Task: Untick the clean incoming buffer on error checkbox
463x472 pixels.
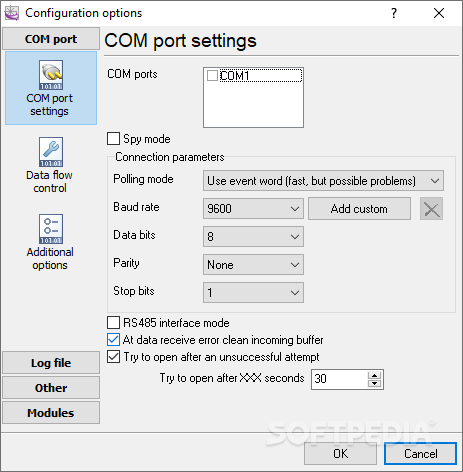Action: [x=113, y=340]
